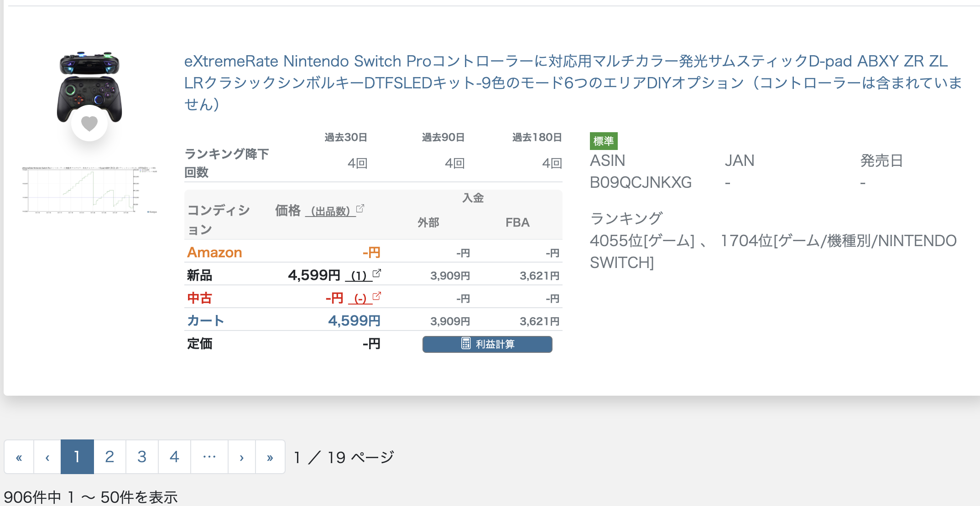Click the 1 / 19 ページ page indicator
Screen dimensions: 980x506
[x=344, y=457]
